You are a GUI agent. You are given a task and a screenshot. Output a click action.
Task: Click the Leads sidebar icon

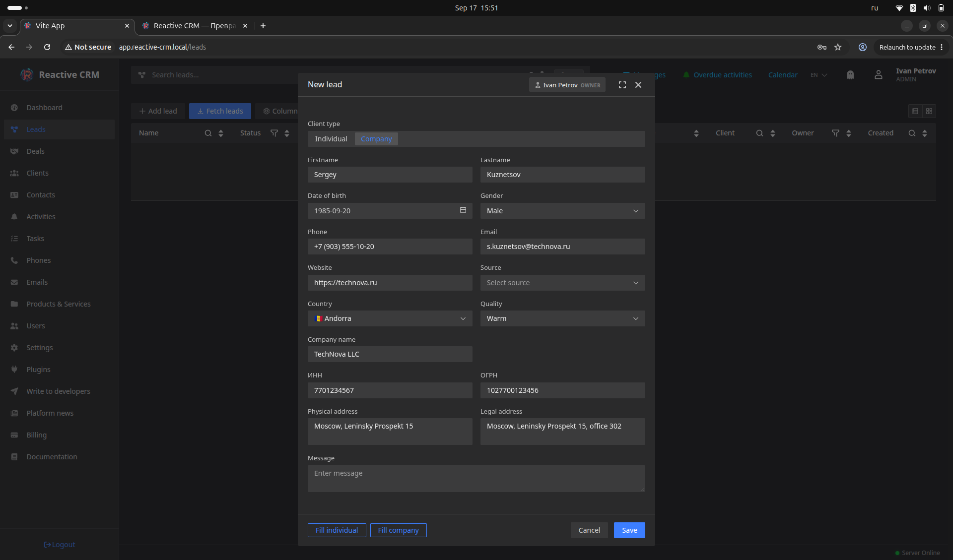pos(14,129)
